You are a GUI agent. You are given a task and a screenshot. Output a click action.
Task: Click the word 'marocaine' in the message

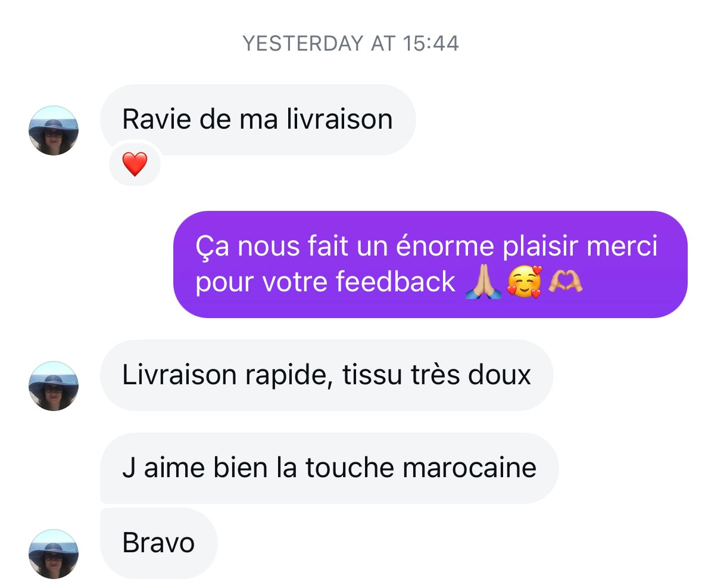[x=470, y=468]
